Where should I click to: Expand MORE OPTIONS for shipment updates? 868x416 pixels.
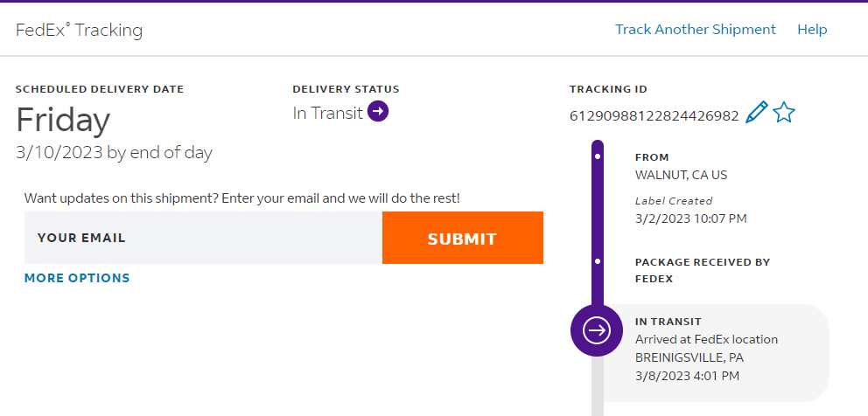coord(77,278)
